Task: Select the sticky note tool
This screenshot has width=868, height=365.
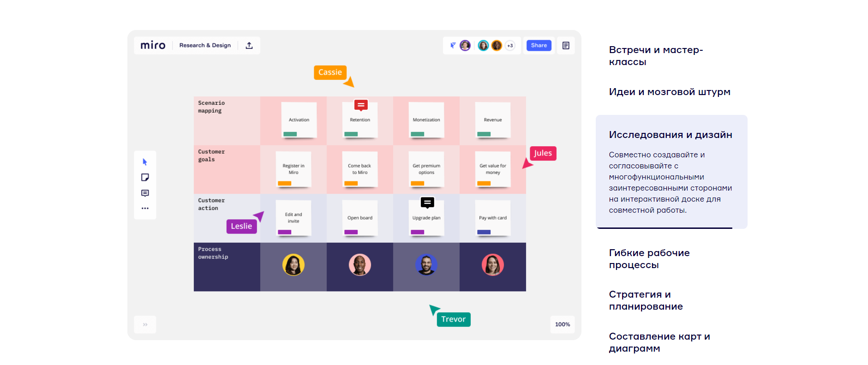Action: click(145, 178)
